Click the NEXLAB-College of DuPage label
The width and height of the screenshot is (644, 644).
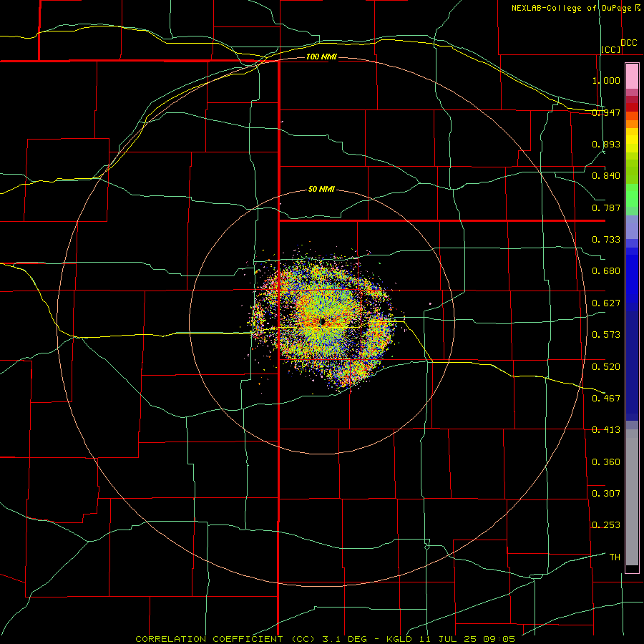pos(571,8)
